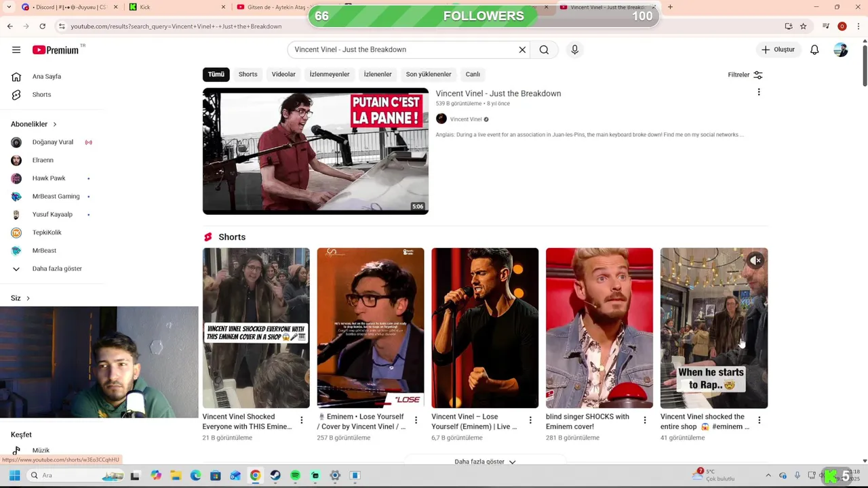This screenshot has height=488, width=868.
Task: Open Steam from the taskbar
Action: coord(275,475)
